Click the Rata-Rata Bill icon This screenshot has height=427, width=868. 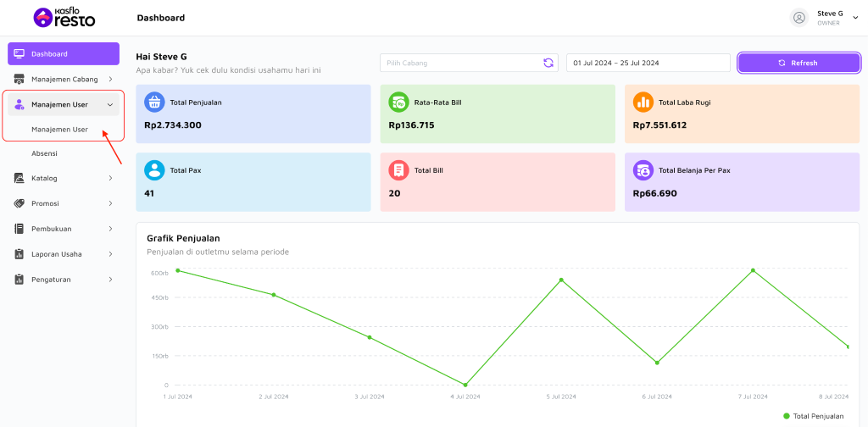tap(398, 103)
